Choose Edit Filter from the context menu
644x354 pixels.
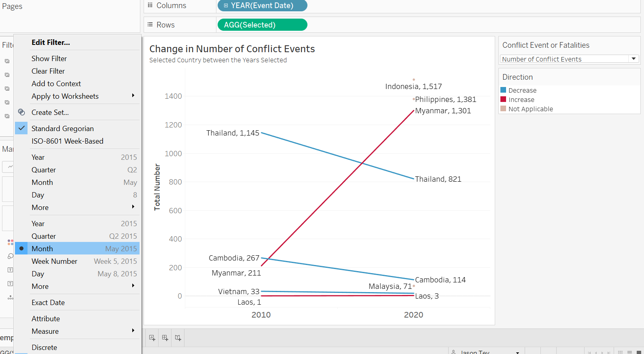[51, 42]
